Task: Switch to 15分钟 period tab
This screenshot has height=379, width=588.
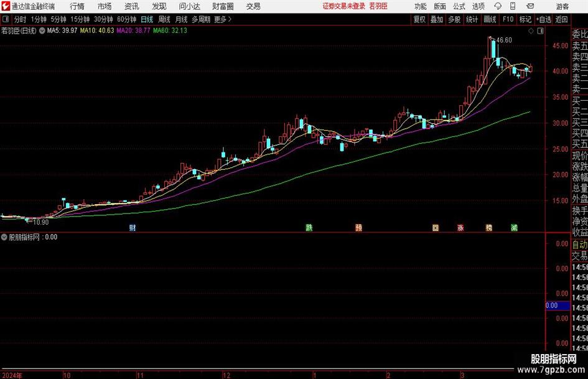Action: pyautogui.click(x=80, y=19)
